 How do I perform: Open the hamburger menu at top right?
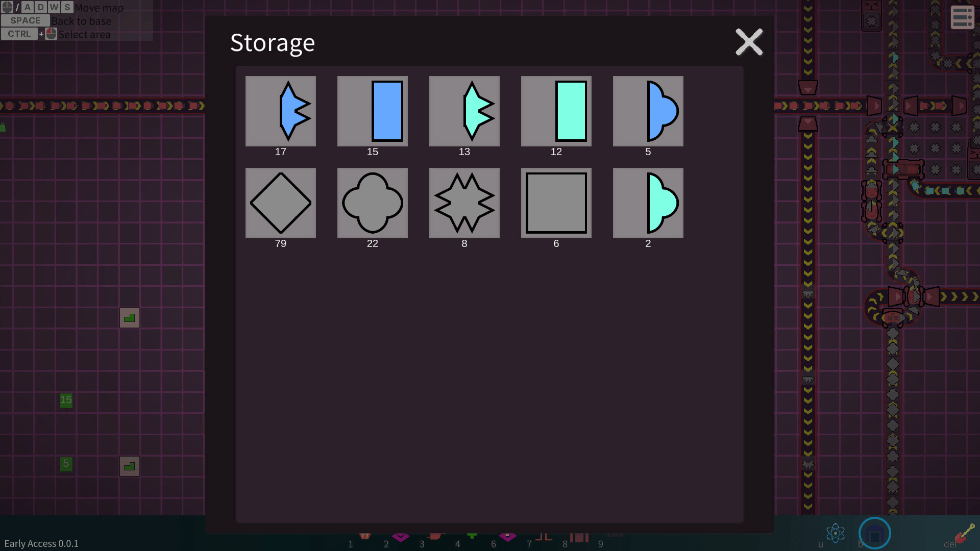point(963,17)
